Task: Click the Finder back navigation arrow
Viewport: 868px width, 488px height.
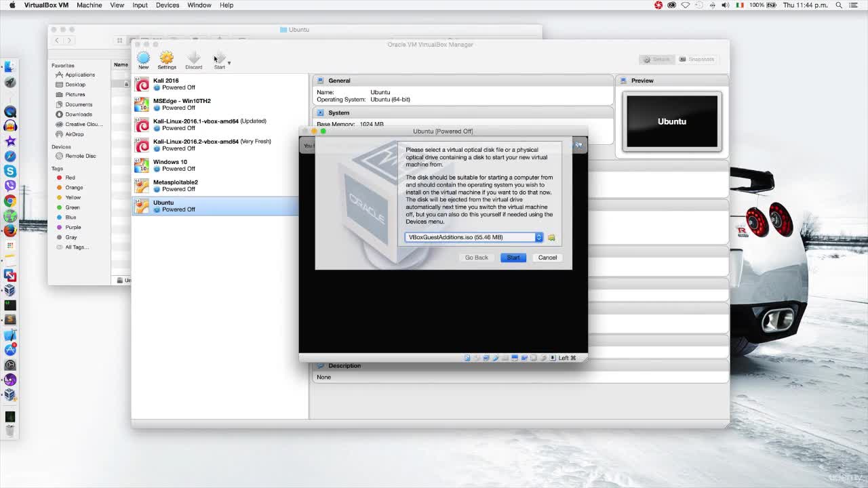Action: coord(58,41)
